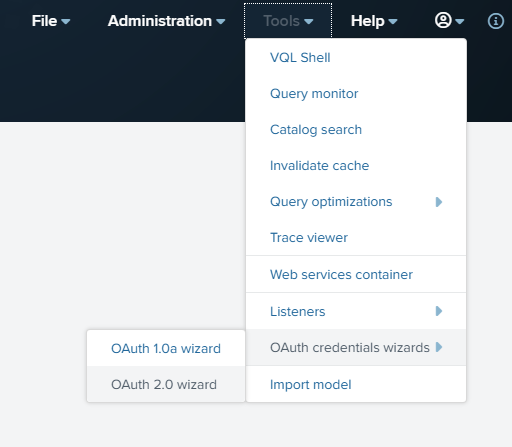Click the Help menu dropdown arrow
This screenshot has height=447, width=512.
click(x=393, y=22)
